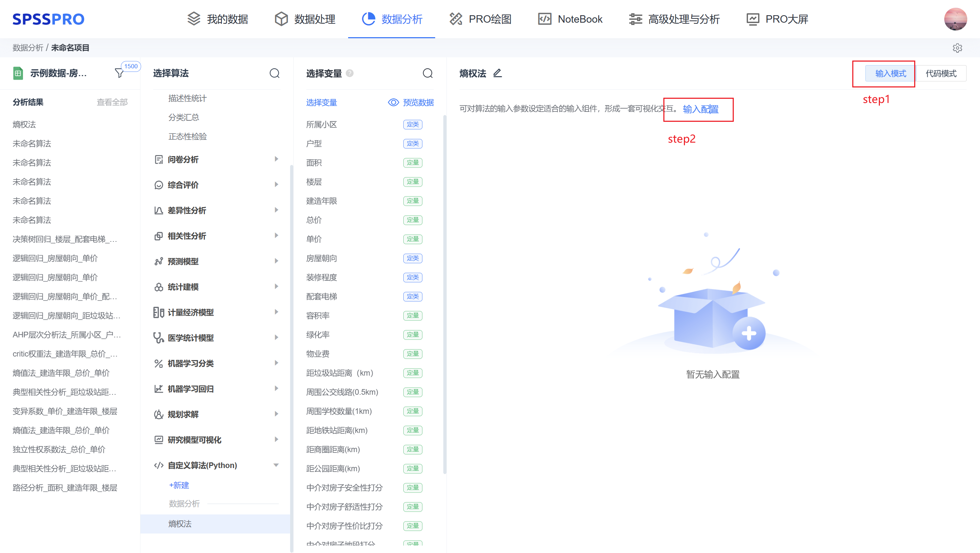Toggle the 定类 type tag of 房屋朝向
Image resolution: width=980 pixels, height=553 pixels.
pos(413,258)
